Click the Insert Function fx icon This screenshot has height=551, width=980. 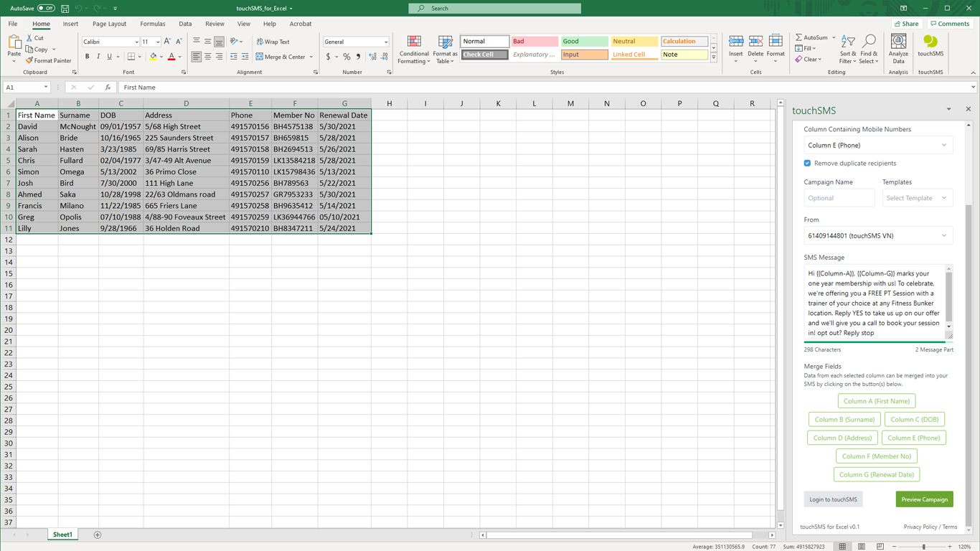pos(108,88)
